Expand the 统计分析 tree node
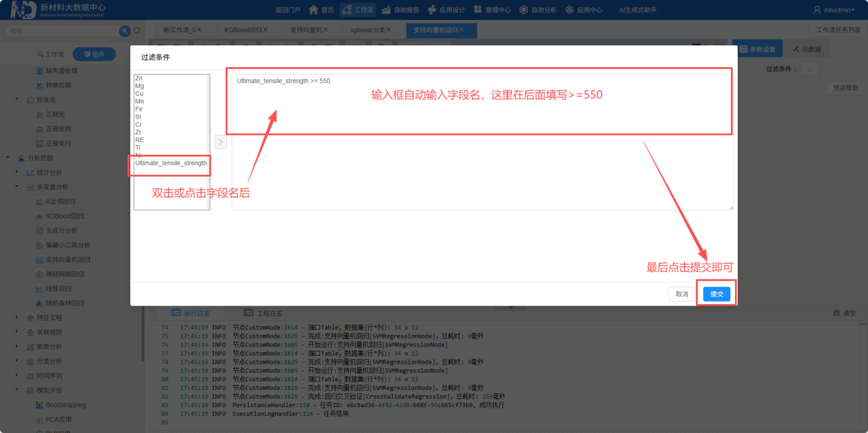 16,172
